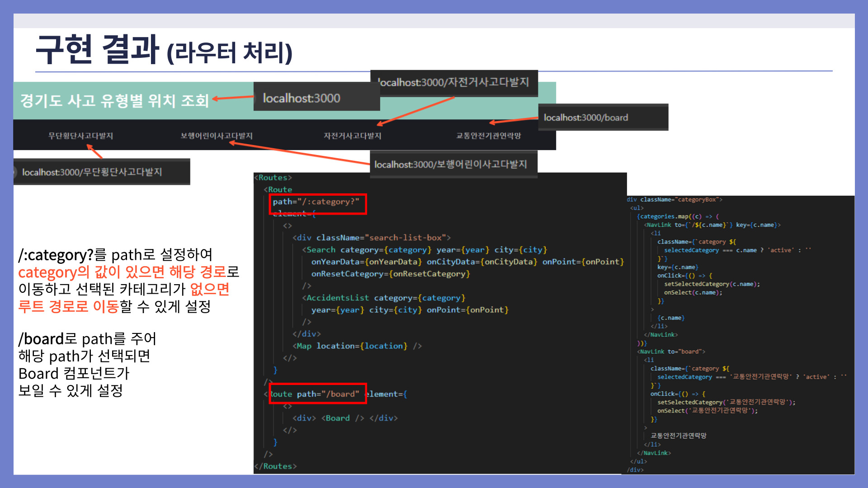Click the slide title 구현 결과
Viewport: 868px width, 488px height.
point(97,49)
